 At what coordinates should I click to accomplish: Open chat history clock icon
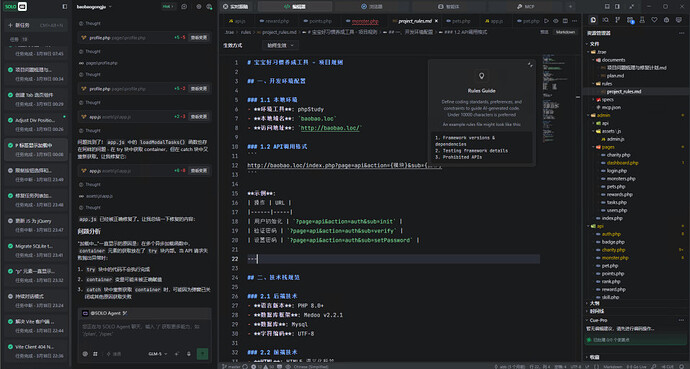click(x=184, y=7)
